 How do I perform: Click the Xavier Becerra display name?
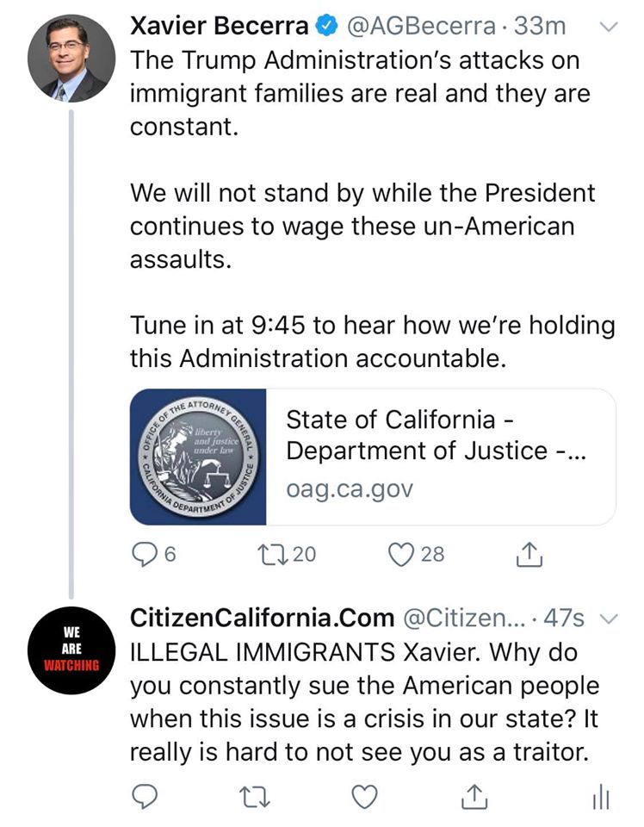219,27
